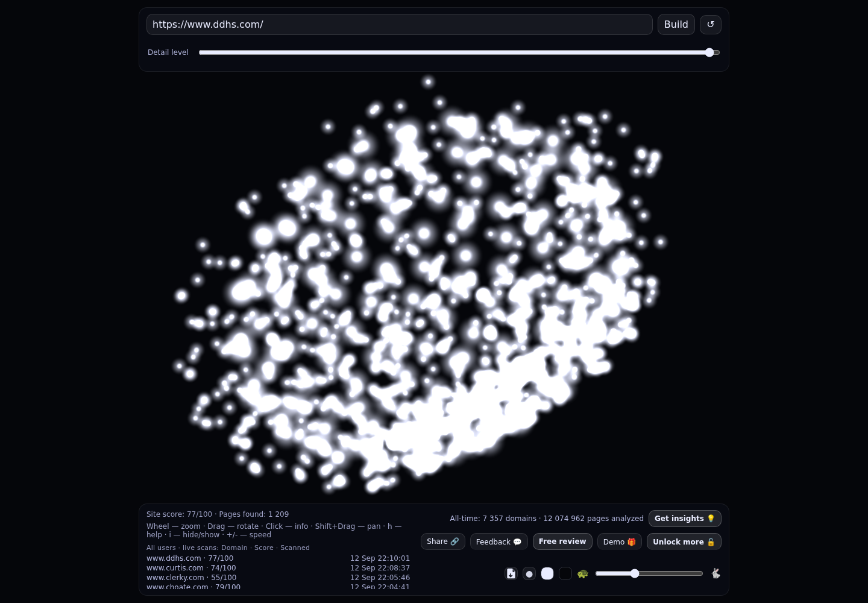Viewport: 868px width, 603px height.
Task: Click the rabbit fast-speed icon
Action: click(x=715, y=573)
